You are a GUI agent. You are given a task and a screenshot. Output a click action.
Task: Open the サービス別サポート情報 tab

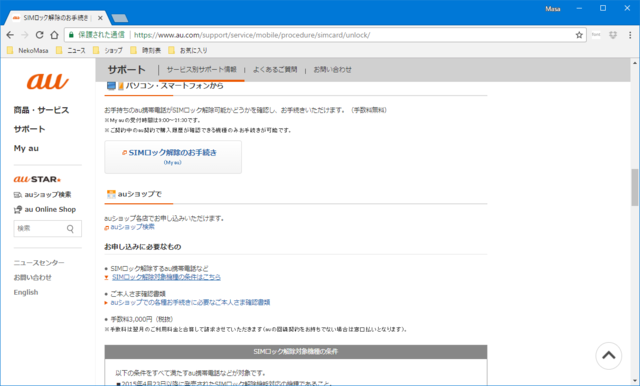click(x=202, y=69)
